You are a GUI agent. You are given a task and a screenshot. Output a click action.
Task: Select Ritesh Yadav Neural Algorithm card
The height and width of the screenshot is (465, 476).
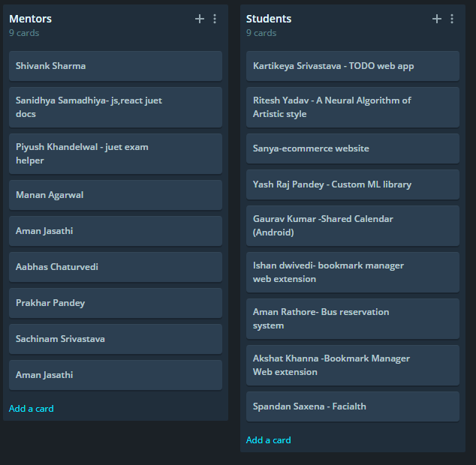click(353, 107)
